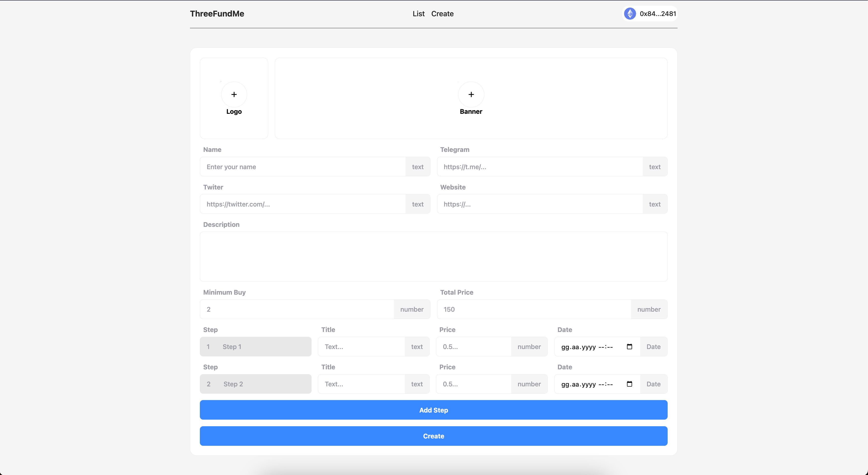Click the Description label
This screenshot has height=475, width=868.
coord(221,225)
